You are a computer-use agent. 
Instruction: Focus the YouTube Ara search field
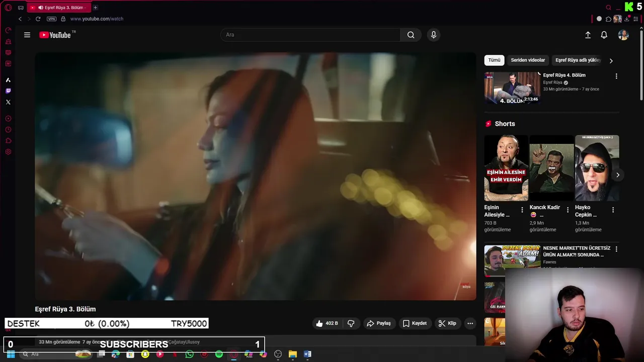[x=310, y=35]
